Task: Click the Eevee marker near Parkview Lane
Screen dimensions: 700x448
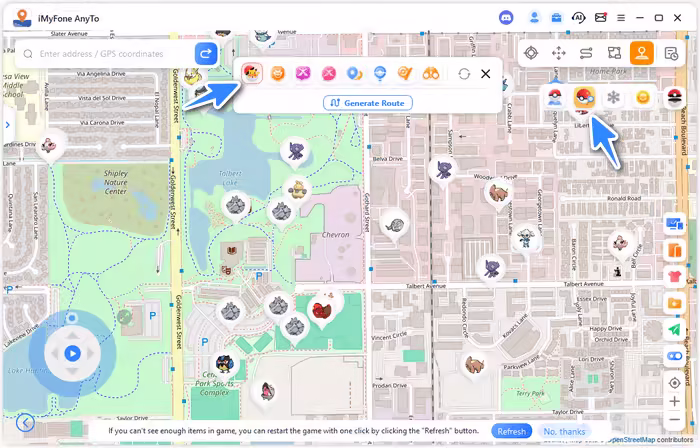Action: [474, 366]
